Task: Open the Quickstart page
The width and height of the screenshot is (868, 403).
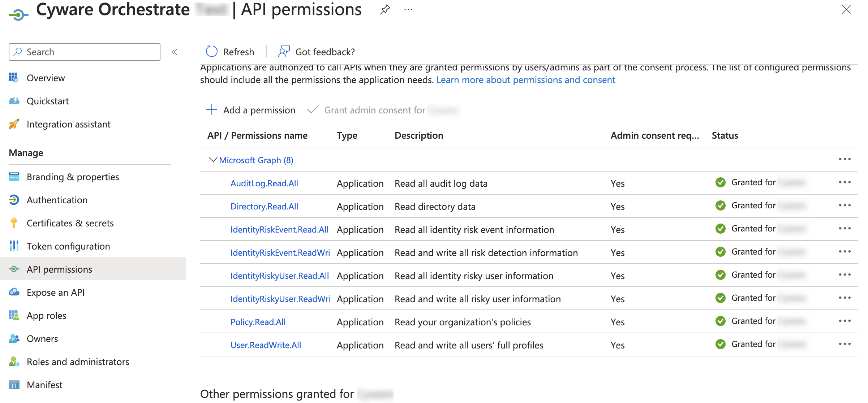Action: point(48,101)
